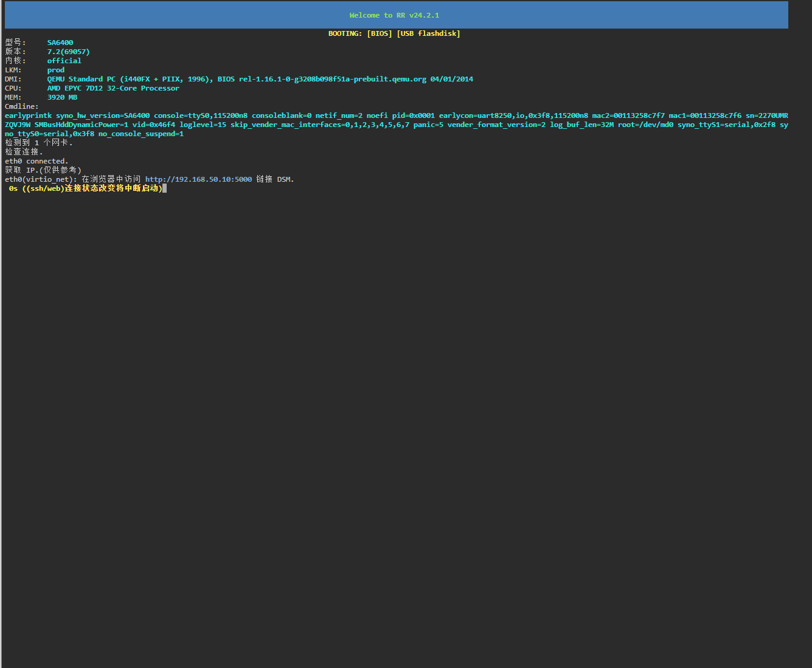812x668 pixels.
Task: Click the memory value 3920 MB
Action: 62,97
